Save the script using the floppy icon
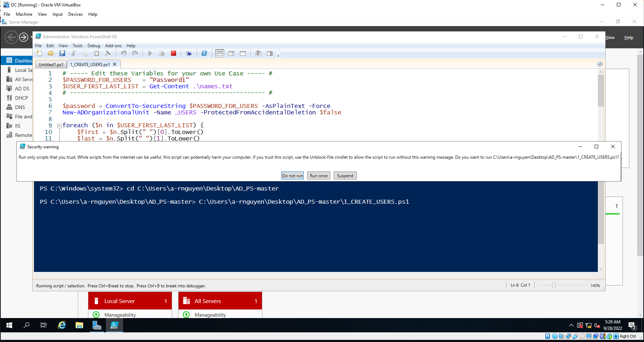The width and height of the screenshot is (644, 342). pos(62,54)
